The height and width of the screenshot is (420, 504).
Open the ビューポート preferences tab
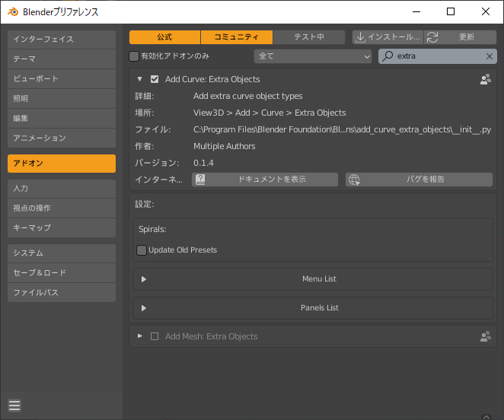click(62, 78)
